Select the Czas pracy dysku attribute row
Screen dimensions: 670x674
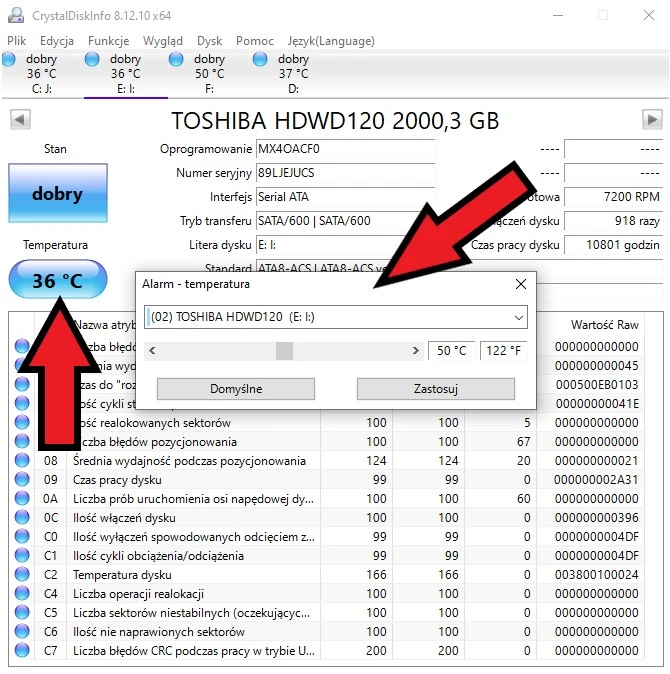(327, 480)
